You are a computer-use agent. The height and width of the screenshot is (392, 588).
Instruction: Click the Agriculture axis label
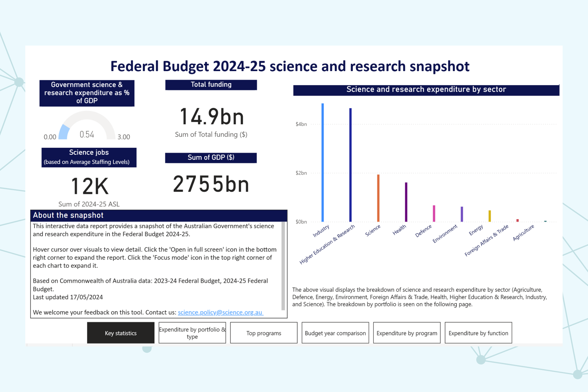point(524,233)
